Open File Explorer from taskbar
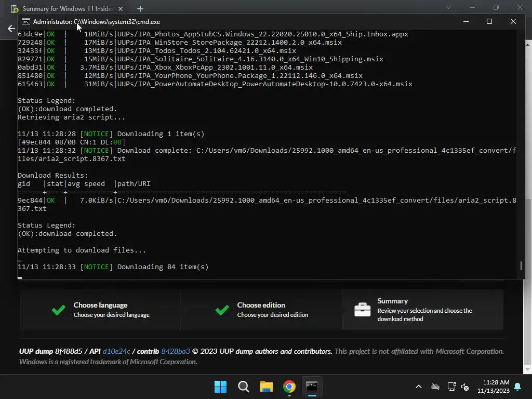This screenshot has width=532, height=399. (x=267, y=387)
